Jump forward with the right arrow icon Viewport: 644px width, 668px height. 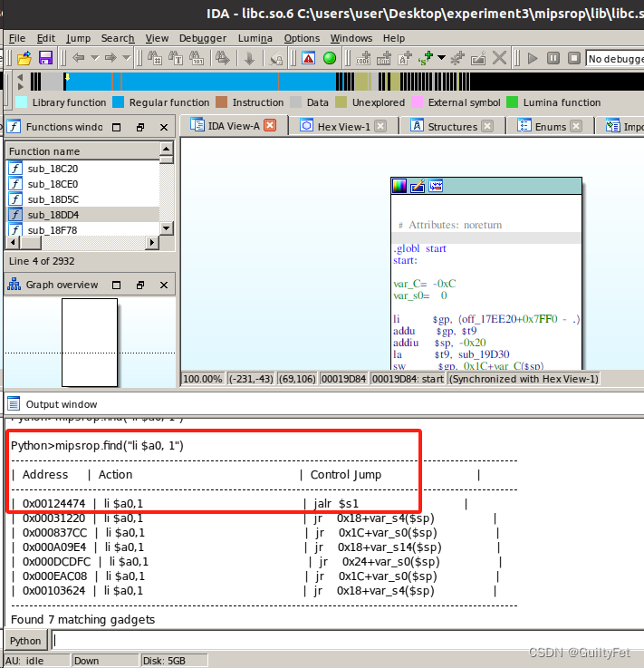[111, 57]
